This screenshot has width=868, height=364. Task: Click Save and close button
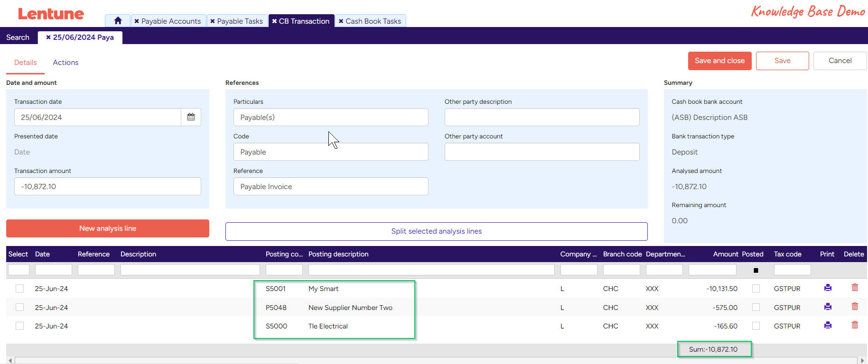click(x=719, y=61)
